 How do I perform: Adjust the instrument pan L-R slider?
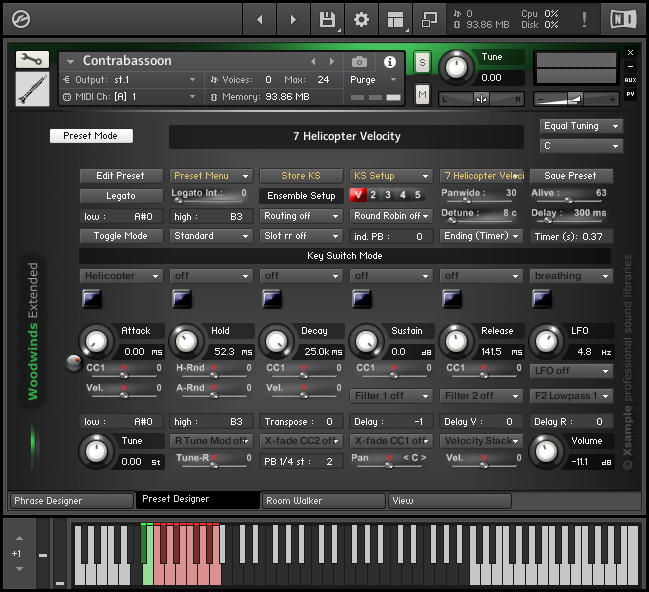click(481, 99)
